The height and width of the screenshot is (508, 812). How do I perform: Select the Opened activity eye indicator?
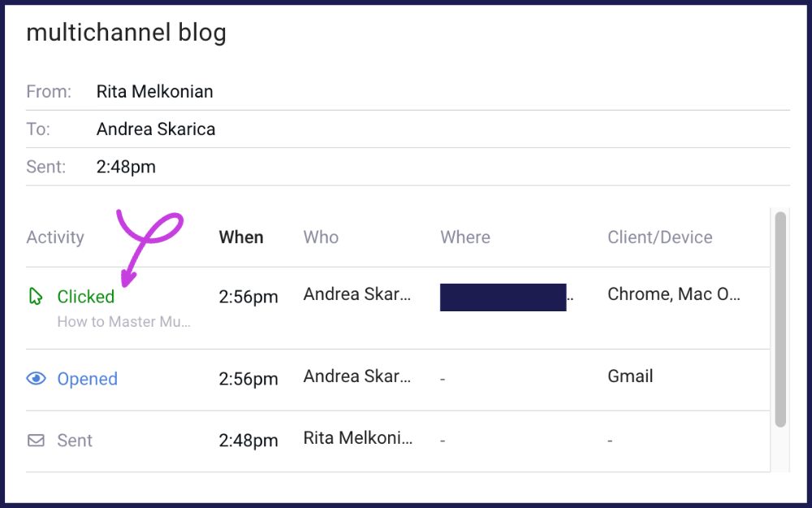click(x=36, y=379)
